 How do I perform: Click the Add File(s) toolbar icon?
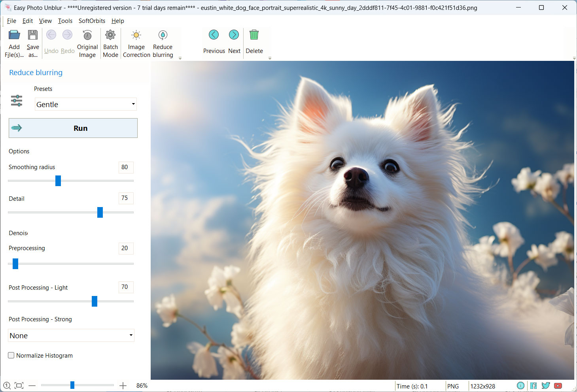(14, 35)
